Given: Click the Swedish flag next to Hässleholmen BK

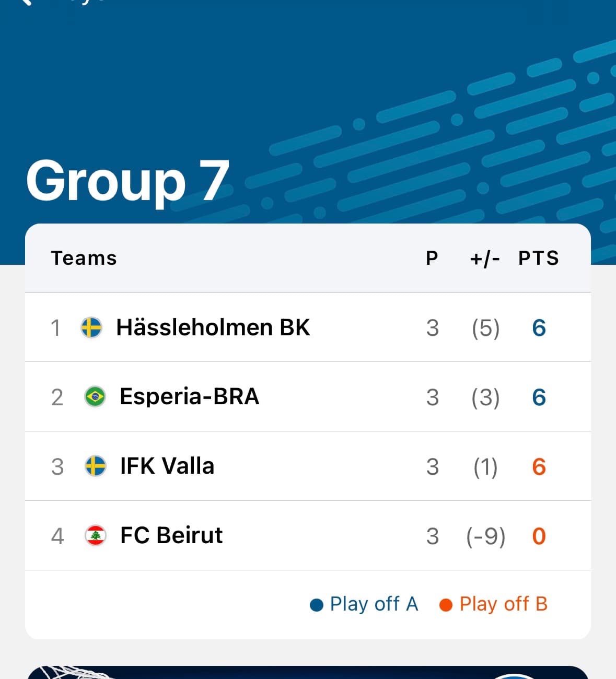Looking at the screenshot, I should click(x=91, y=327).
